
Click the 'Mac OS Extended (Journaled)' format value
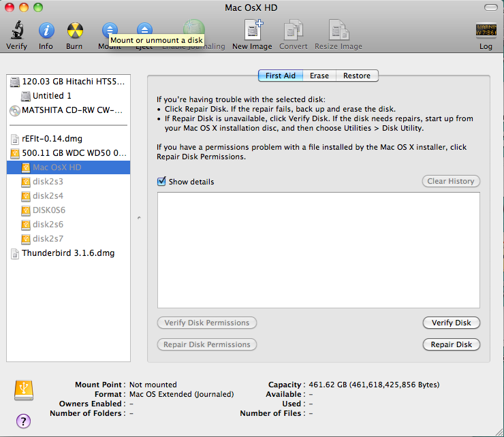pyautogui.click(x=182, y=394)
